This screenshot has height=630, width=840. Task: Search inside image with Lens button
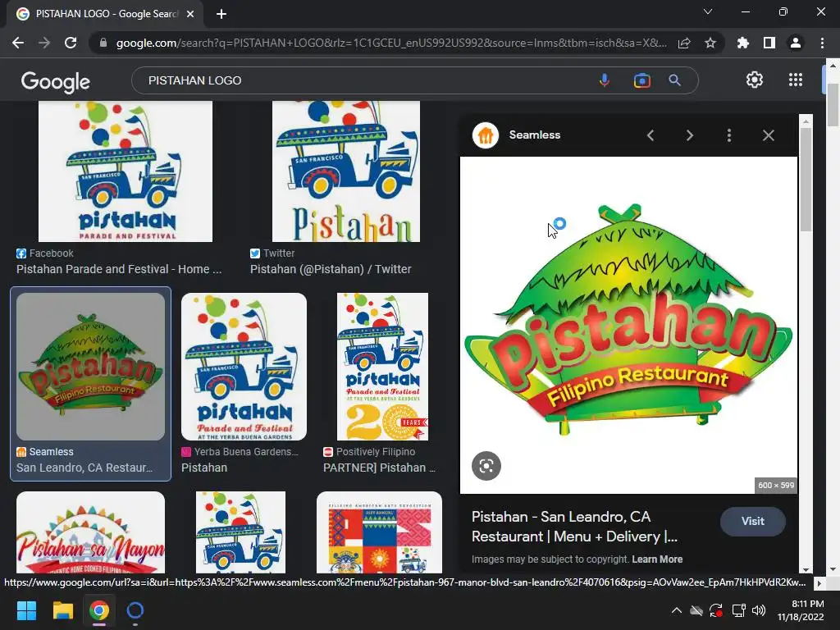coord(486,466)
